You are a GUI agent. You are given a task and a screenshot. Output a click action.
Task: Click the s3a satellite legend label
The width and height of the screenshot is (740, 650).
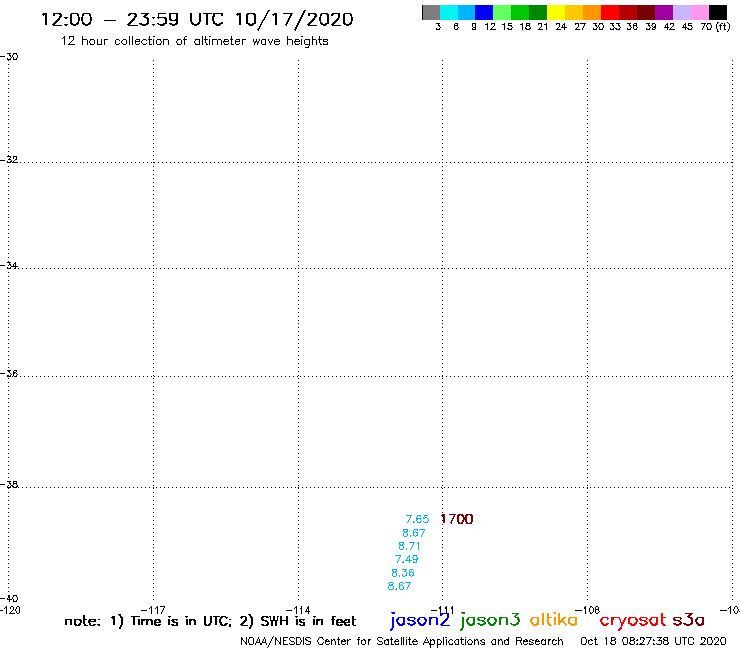689,620
